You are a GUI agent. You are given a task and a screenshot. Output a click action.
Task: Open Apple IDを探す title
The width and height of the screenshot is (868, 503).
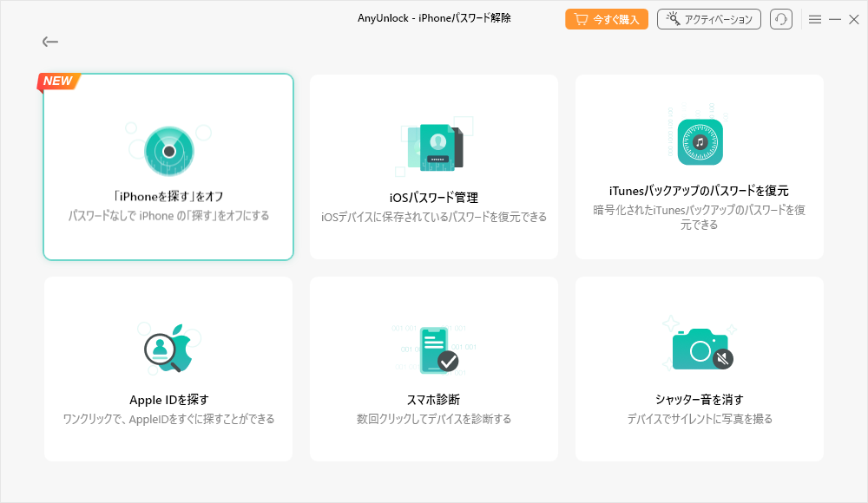[x=169, y=400]
